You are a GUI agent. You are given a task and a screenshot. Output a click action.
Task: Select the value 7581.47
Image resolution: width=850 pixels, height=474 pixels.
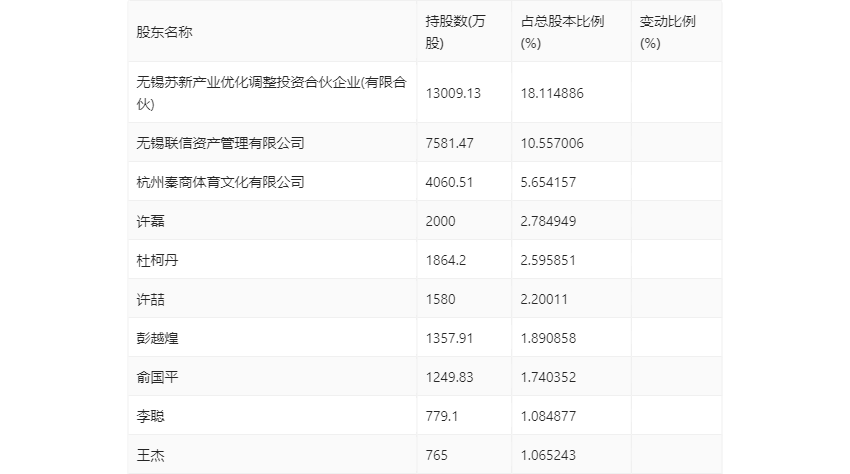449,143
